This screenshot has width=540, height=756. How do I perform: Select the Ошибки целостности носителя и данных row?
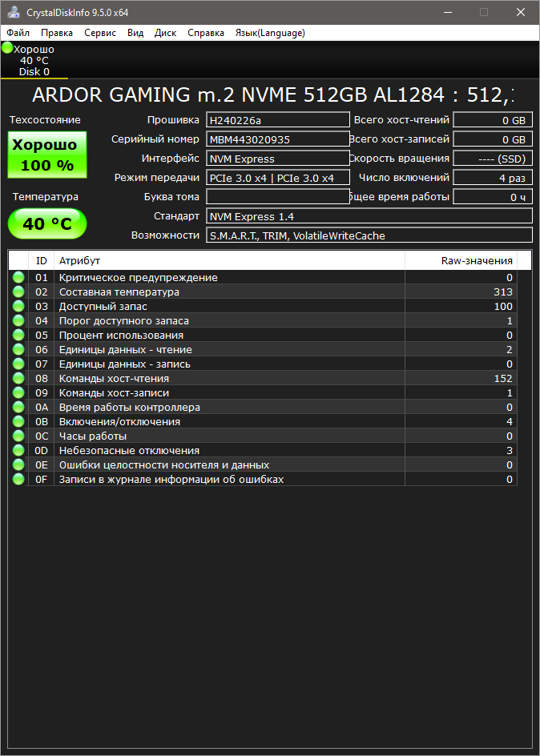coord(263,464)
